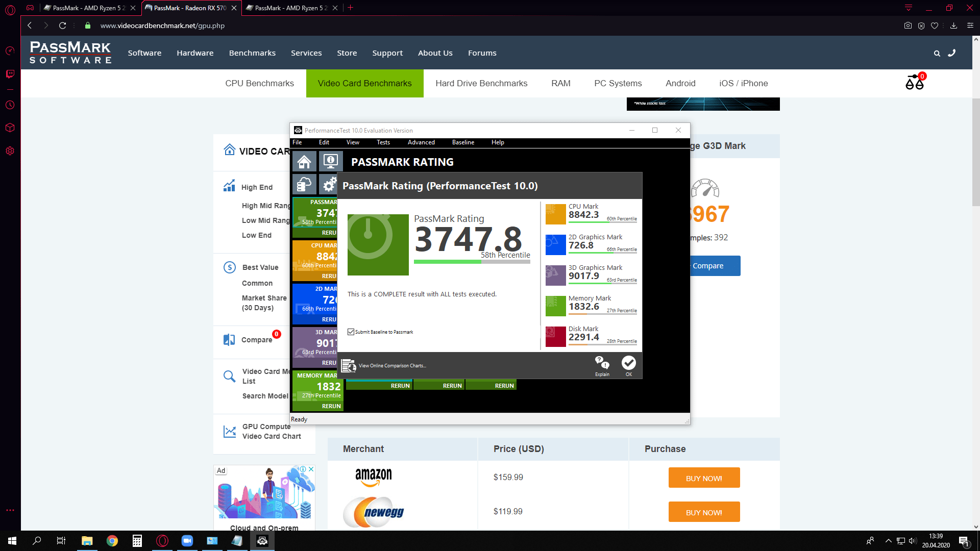The height and width of the screenshot is (551, 980).
Task: Toggle the Submit Baseline to Passmark checkbox
Action: coord(351,332)
